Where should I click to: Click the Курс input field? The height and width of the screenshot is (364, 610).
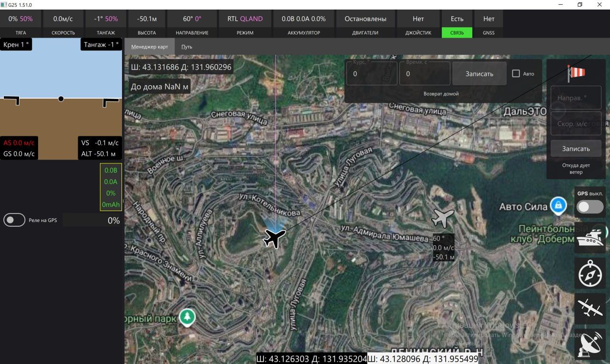tap(371, 74)
